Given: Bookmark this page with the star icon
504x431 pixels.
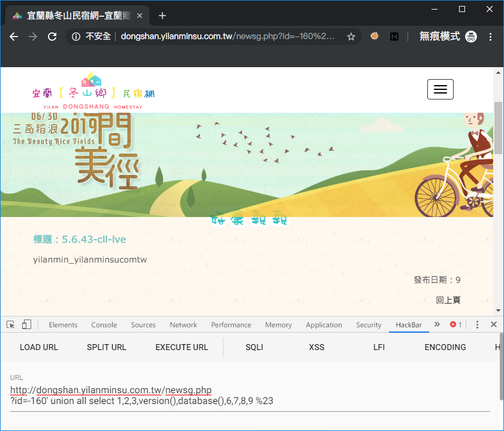Looking at the screenshot, I should point(351,37).
